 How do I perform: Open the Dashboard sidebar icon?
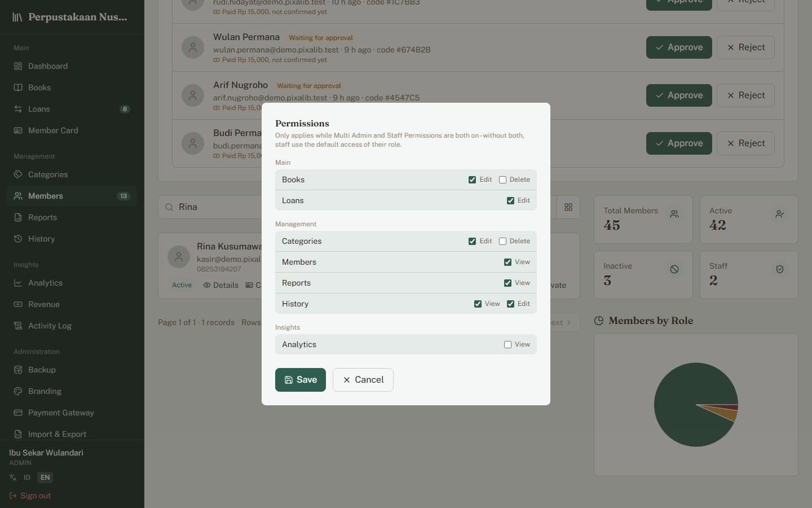pyautogui.click(x=18, y=66)
